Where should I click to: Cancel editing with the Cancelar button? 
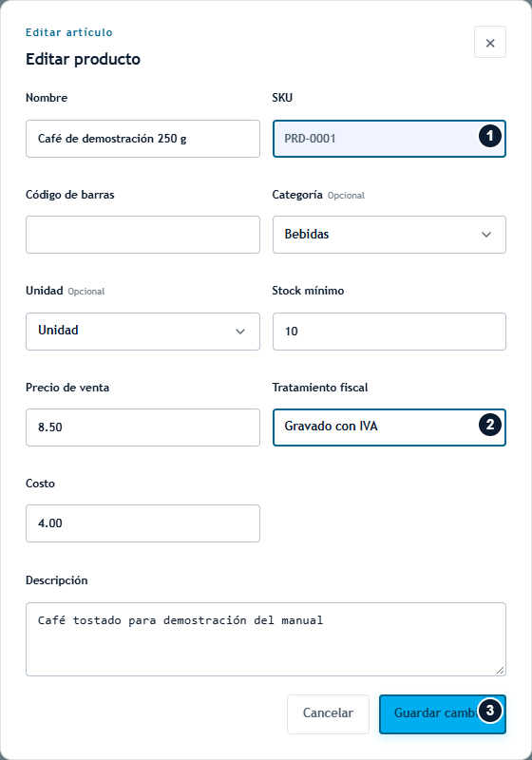[x=328, y=714]
